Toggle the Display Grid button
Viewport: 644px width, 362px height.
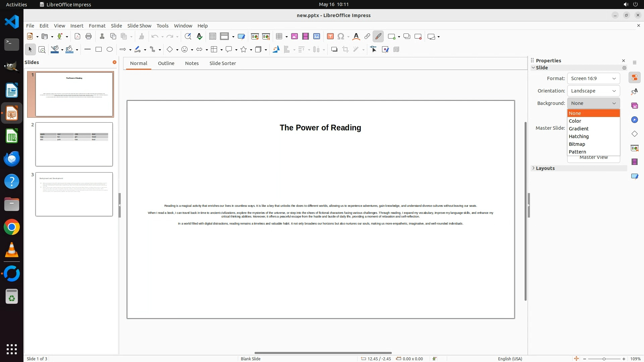(213, 37)
